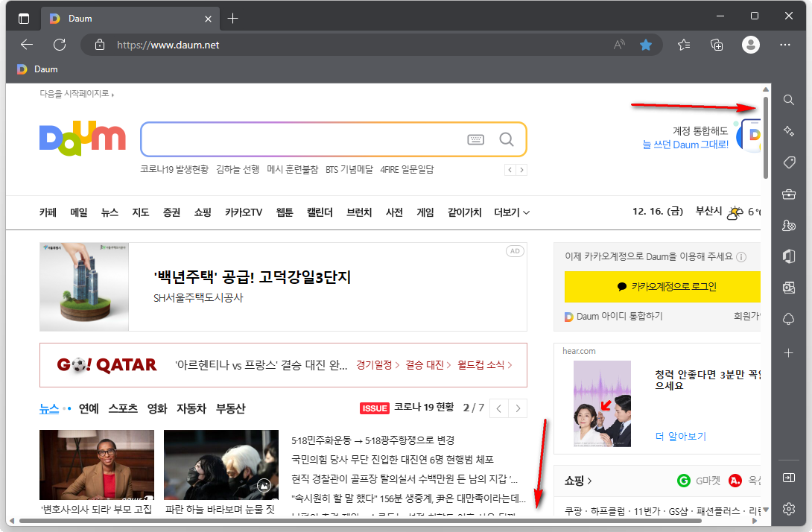
Task: Open the Edge ellipsis settings menu
Action: [x=784, y=44]
